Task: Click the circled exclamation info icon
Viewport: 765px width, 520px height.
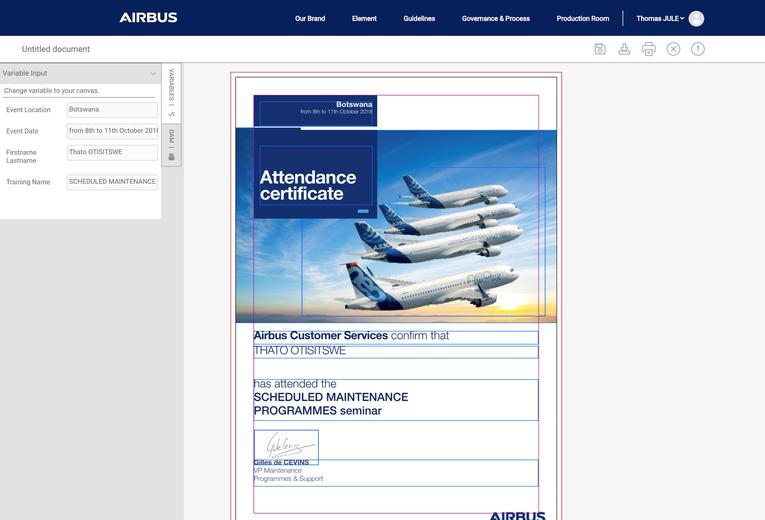Action: [698, 49]
